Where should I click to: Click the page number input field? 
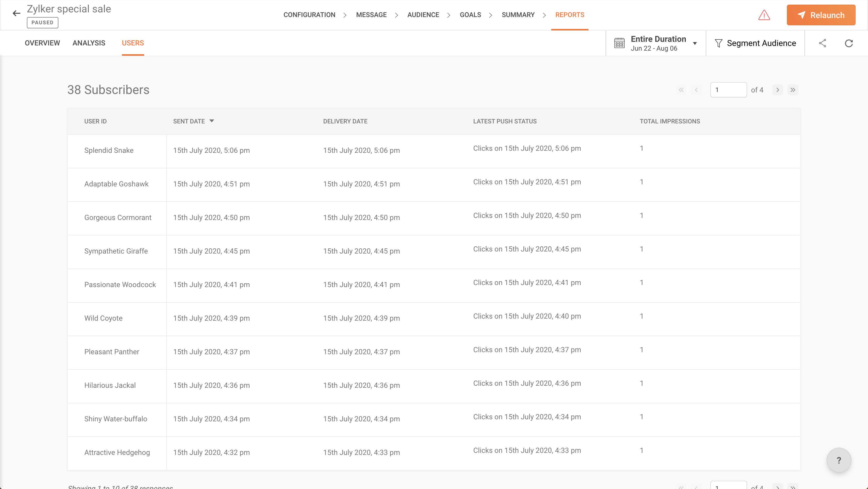click(728, 90)
